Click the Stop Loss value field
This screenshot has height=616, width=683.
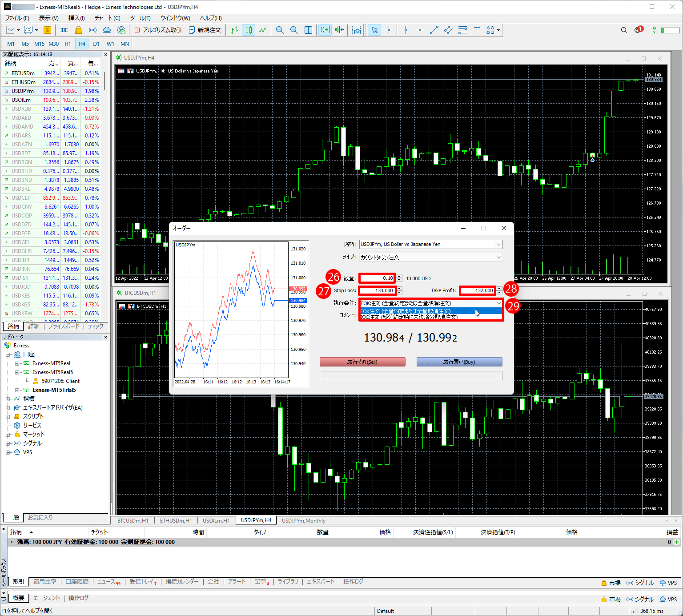[377, 290]
